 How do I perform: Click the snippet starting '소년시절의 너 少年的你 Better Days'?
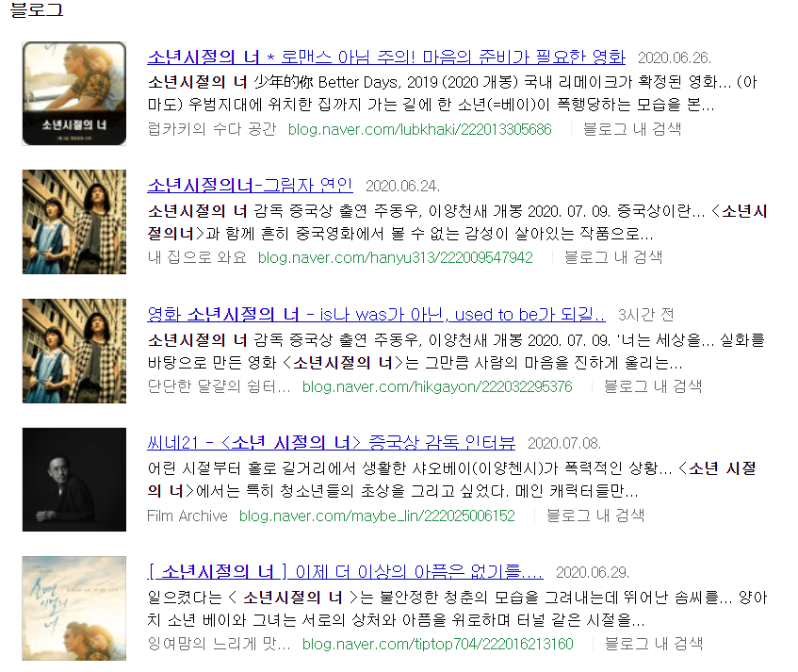pyautogui.click(x=452, y=93)
